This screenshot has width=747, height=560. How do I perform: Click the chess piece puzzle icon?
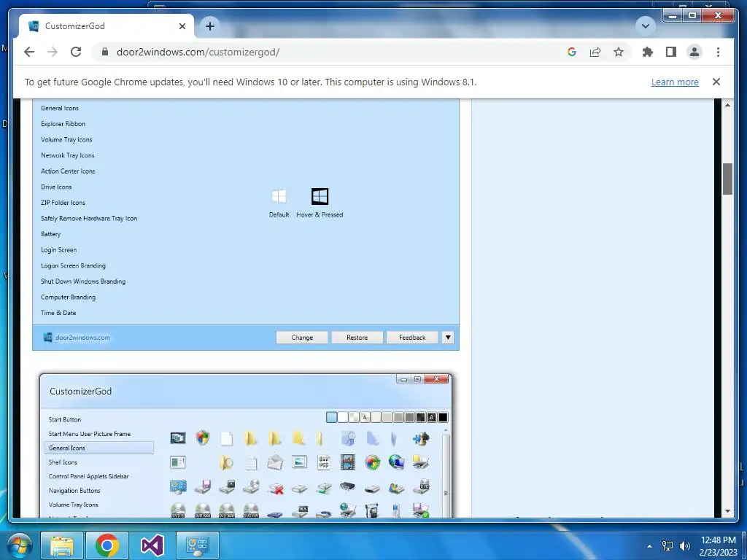tap(421, 438)
